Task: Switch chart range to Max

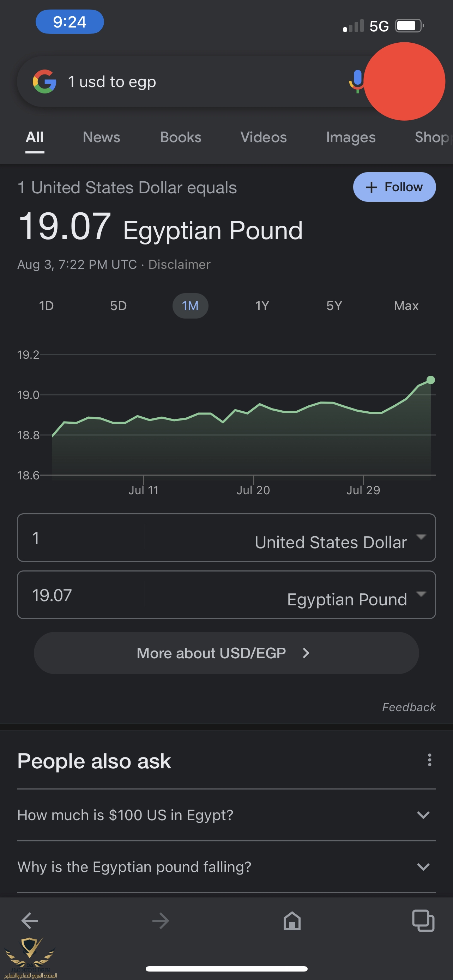Action: click(406, 306)
